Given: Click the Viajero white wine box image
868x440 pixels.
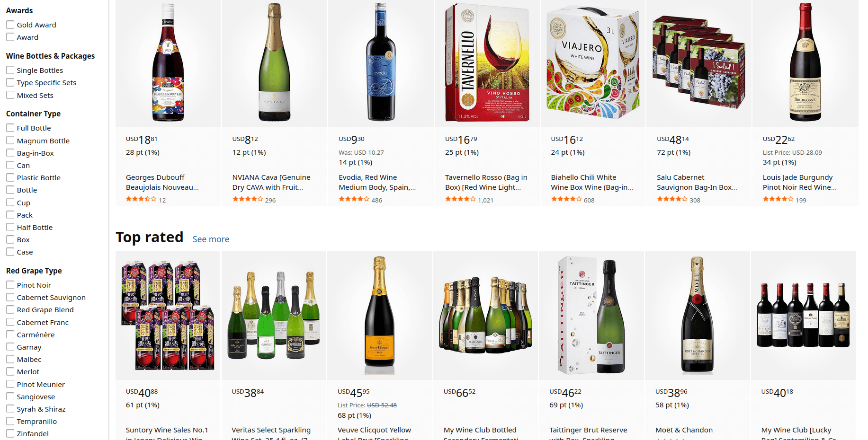Looking at the screenshot, I should [x=593, y=63].
